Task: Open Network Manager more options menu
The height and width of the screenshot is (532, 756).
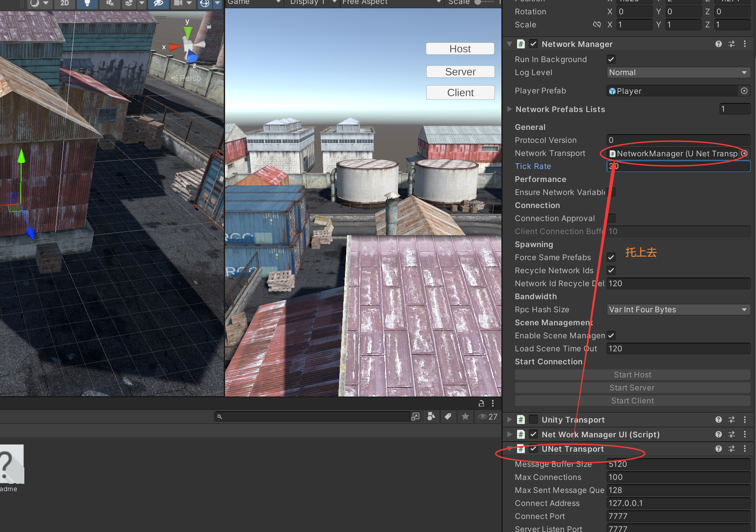Action: coord(745,44)
